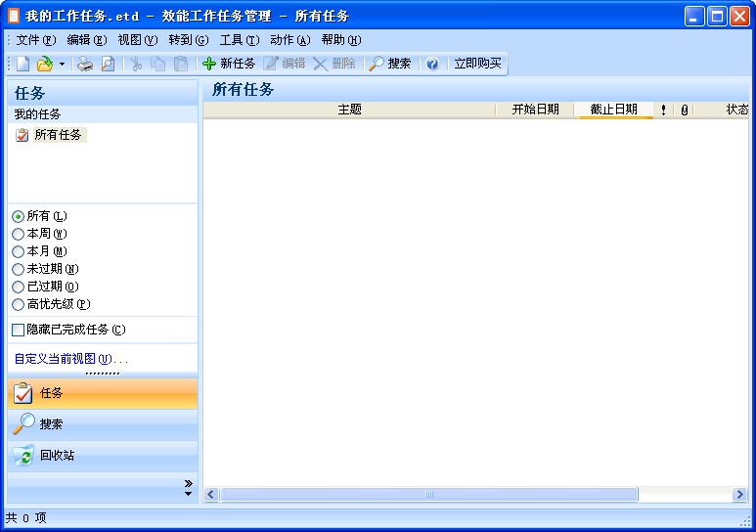Click the cut scissors icon
This screenshot has height=532, width=756.
[x=137, y=64]
